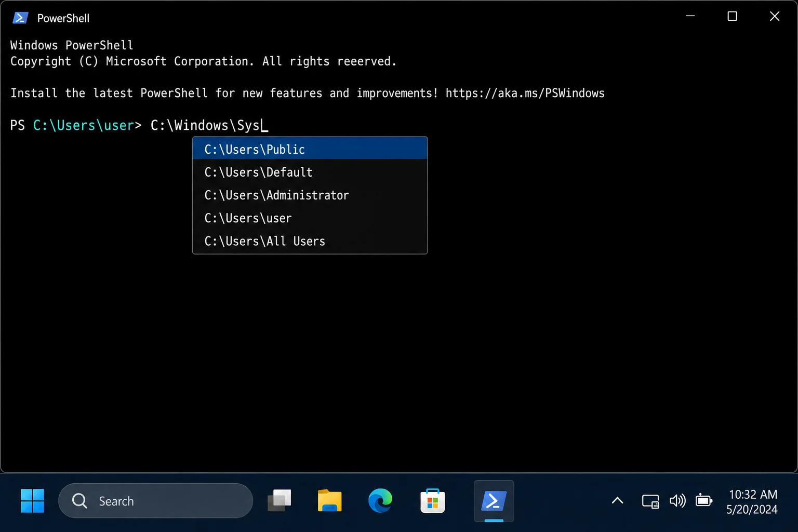This screenshot has height=532, width=798.
Task: Select the C:\Users\Public suggestion
Action: coord(310,149)
